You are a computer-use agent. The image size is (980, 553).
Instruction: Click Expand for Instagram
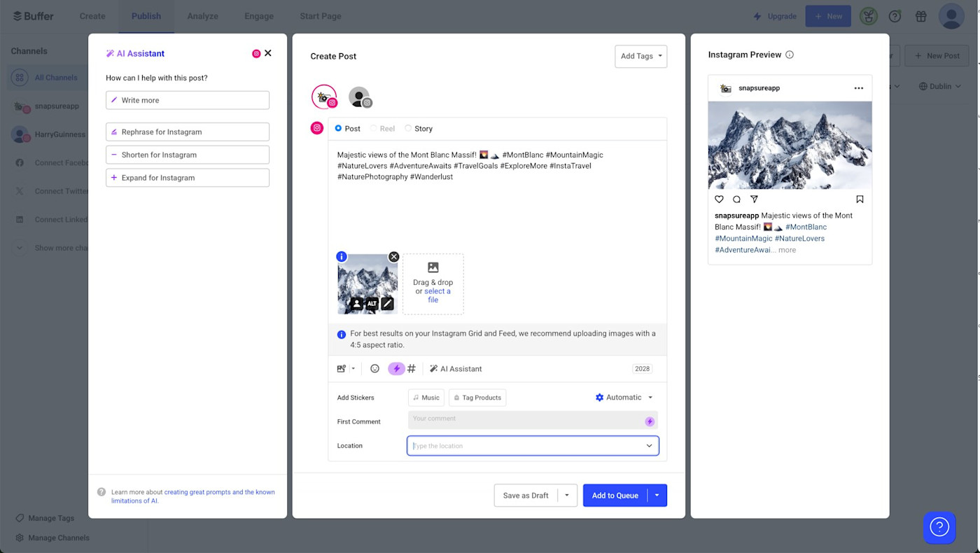coord(188,178)
